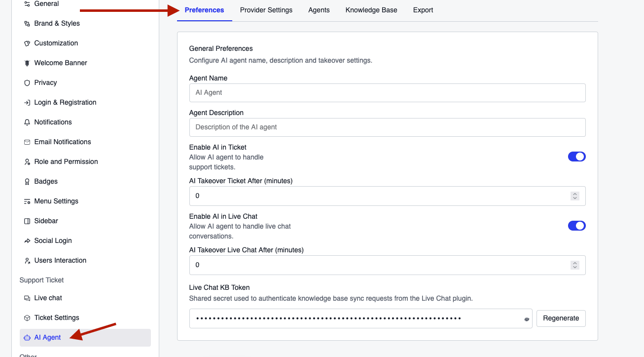Image resolution: width=644 pixels, height=357 pixels.
Task: Click the envelope icon for Email Notifications
Action: click(27, 142)
